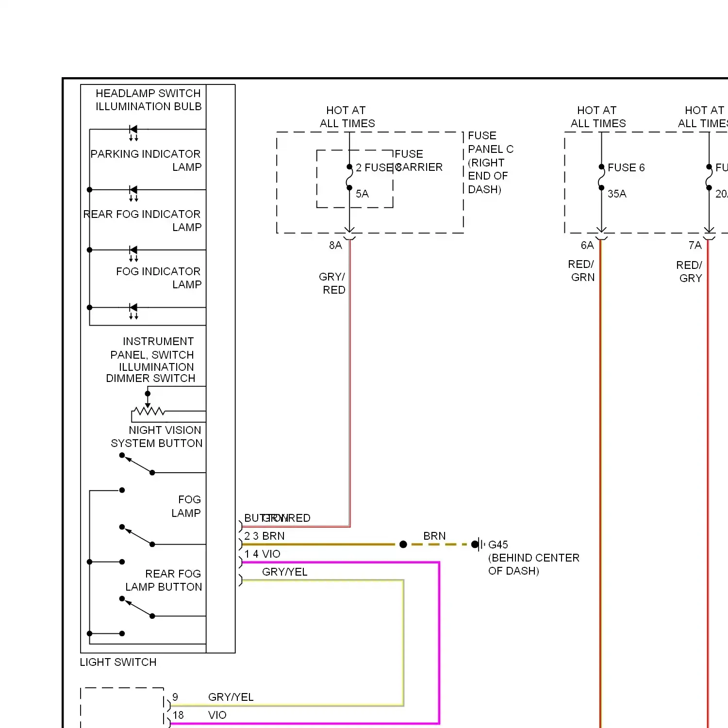
Task: Select the rear fog lamp switch symbol
Action: pyautogui.click(x=137, y=608)
